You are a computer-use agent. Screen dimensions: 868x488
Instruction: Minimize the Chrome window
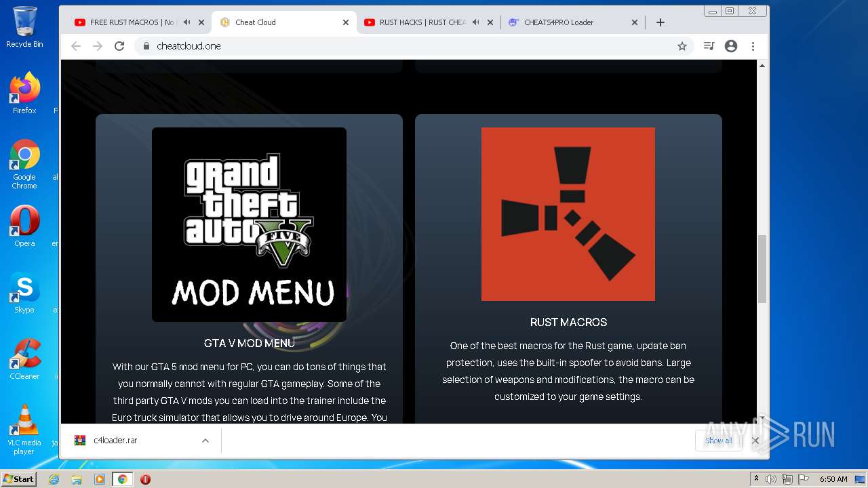[712, 11]
